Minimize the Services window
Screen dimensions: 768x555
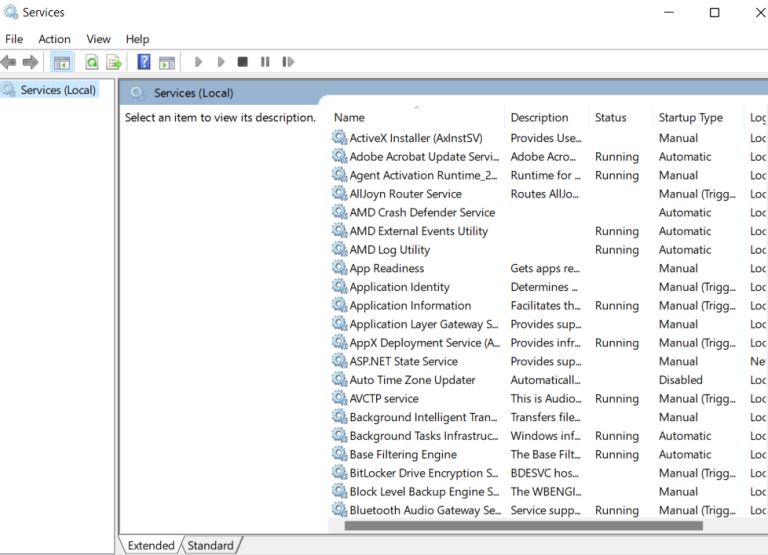[x=669, y=12]
